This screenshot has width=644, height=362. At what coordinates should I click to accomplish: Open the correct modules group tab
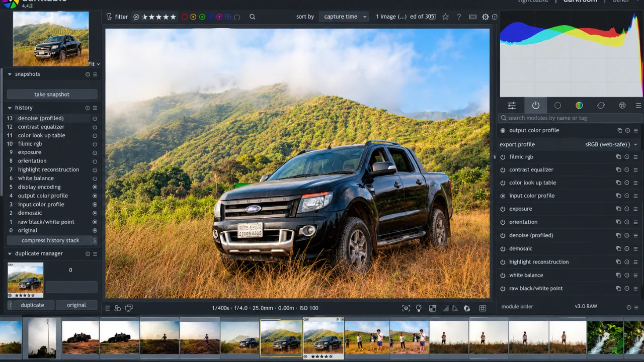point(601,106)
